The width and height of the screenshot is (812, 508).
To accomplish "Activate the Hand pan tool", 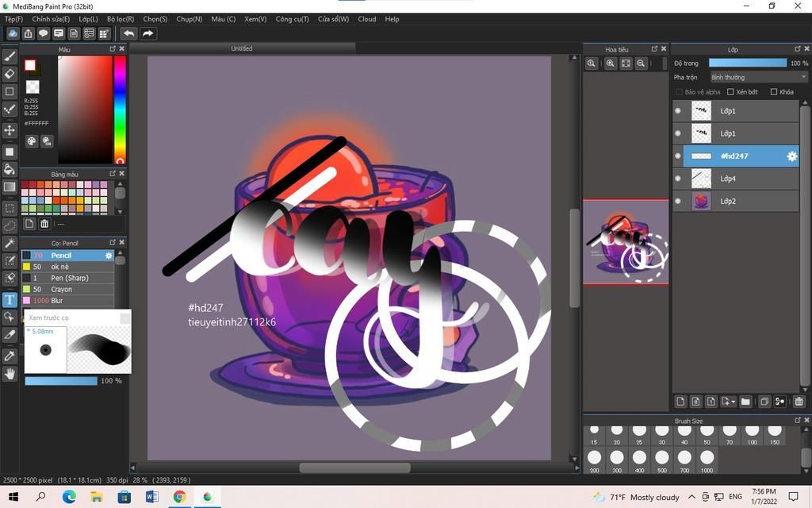I will 10,374.
